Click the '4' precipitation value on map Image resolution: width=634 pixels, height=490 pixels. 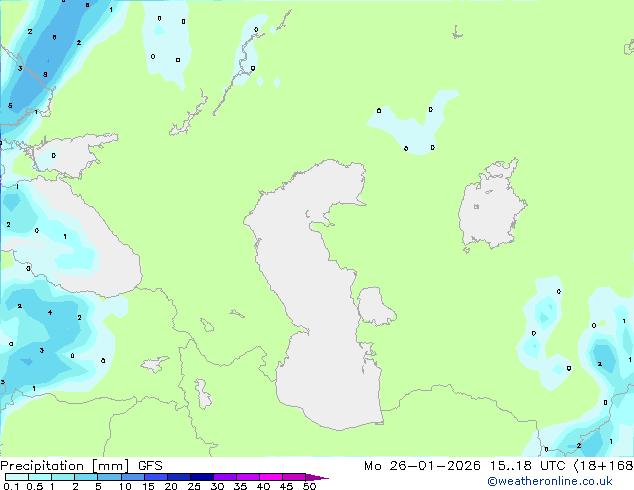(50, 312)
